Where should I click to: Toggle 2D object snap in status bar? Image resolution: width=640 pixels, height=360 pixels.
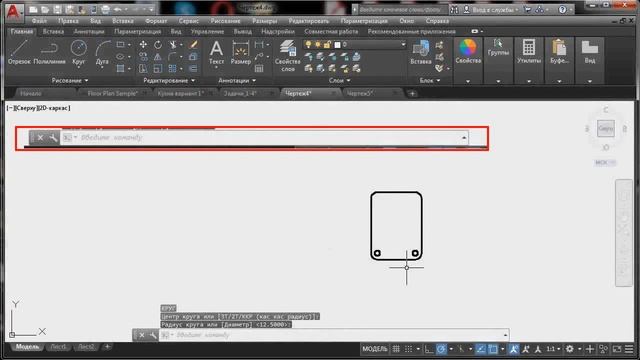tap(493, 349)
